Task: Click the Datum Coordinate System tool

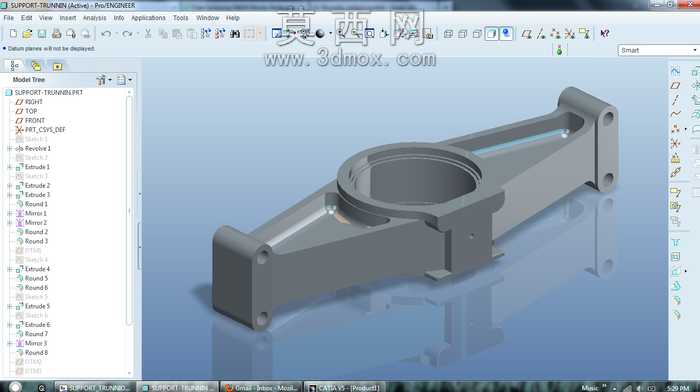Action: pyautogui.click(x=675, y=143)
